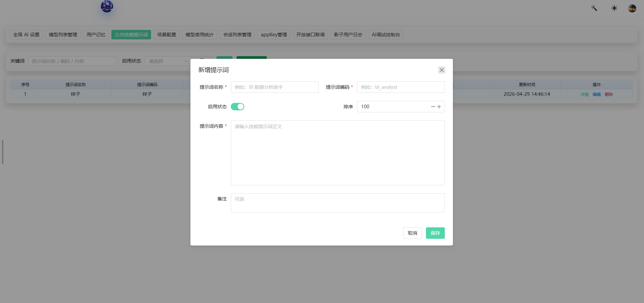Viewport: 644px width, 303px height.
Task: Click the 删除 link in row 1
Action: coord(609,94)
